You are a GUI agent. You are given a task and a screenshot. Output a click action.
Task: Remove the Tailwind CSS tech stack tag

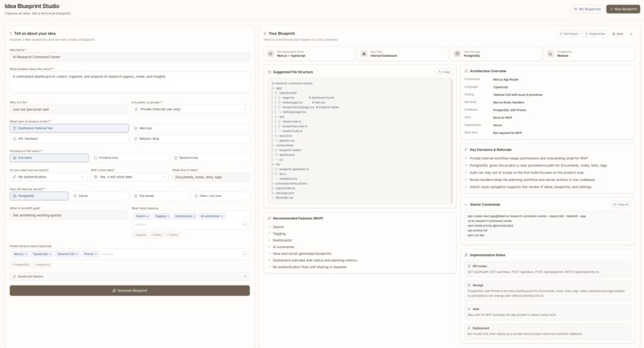[77, 254]
